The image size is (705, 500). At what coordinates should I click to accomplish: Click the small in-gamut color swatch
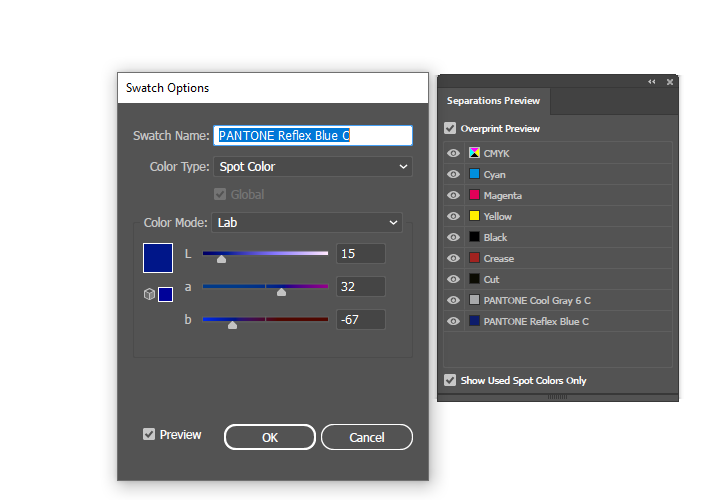point(165,294)
